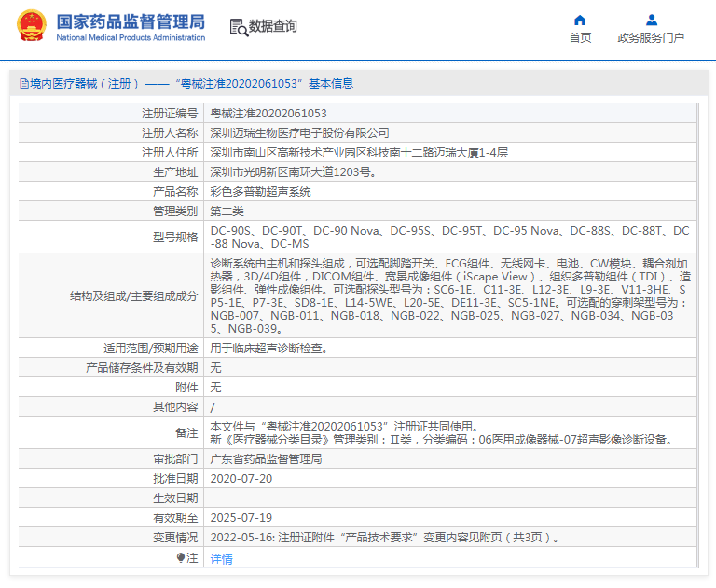Click registration number value 粤械注准20202061053
The image size is (716, 588).
268,113
